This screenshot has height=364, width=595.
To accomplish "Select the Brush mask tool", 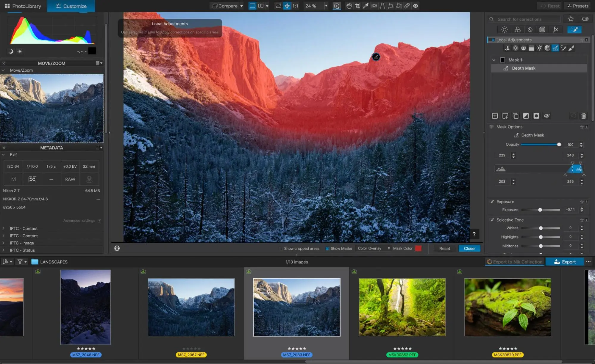I will (x=571, y=48).
